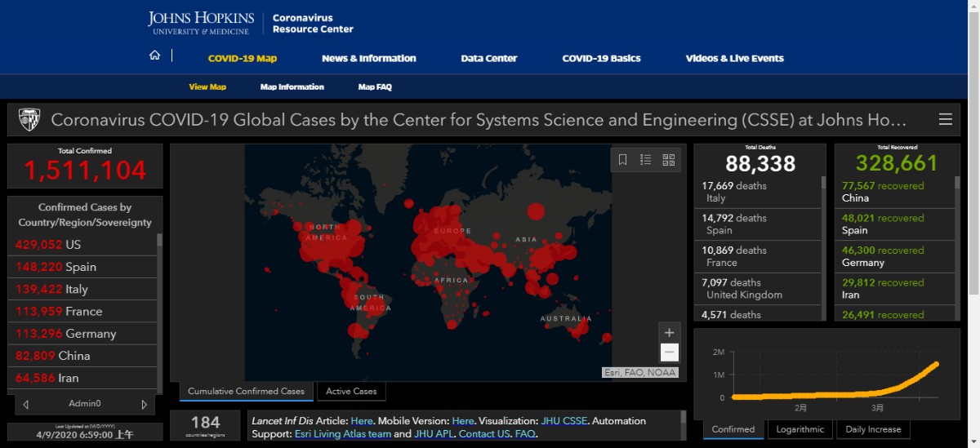Select the Map Information sub-tab
This screenshot has height=448, width=980.
click(292, 86)
